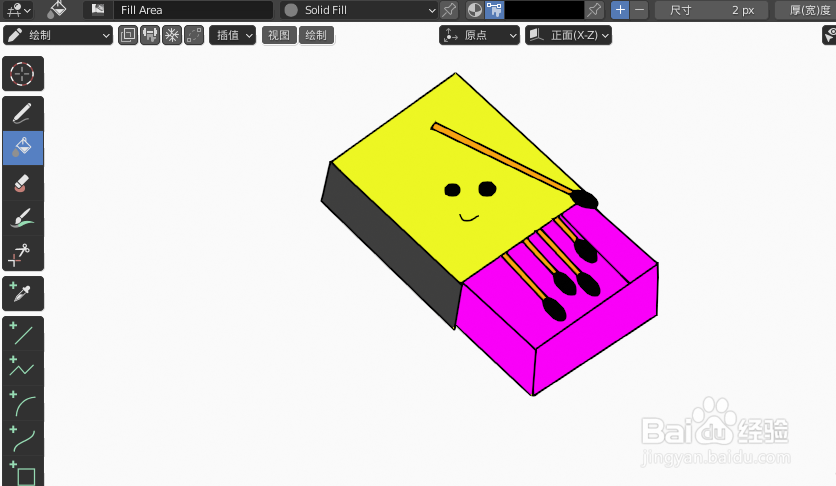Click the black color swatch
The image size is (836, 486).
[x=544, y=10]
